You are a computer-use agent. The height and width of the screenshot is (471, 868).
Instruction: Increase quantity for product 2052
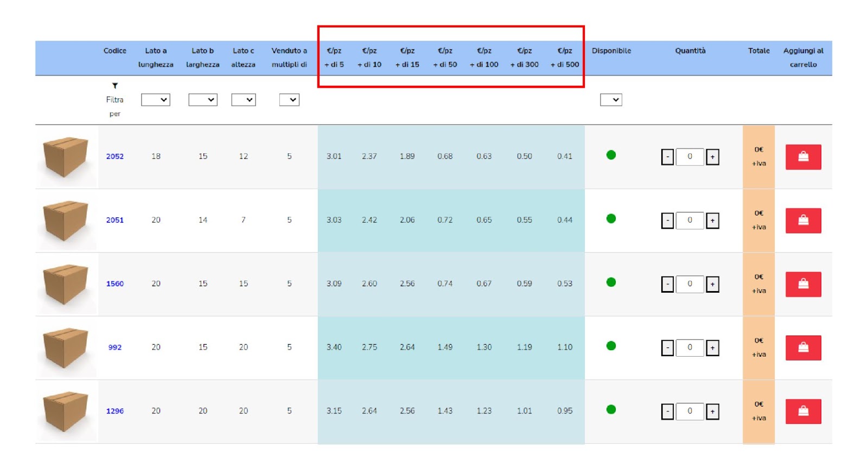[x=712, y=157]
